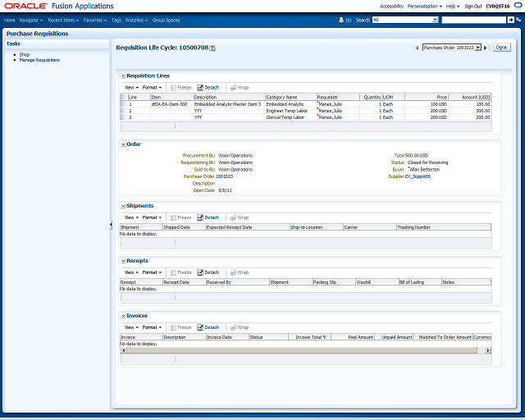
Task: Click 'Engineer Temp Labor' category cell
Action: tap(286, 111)
